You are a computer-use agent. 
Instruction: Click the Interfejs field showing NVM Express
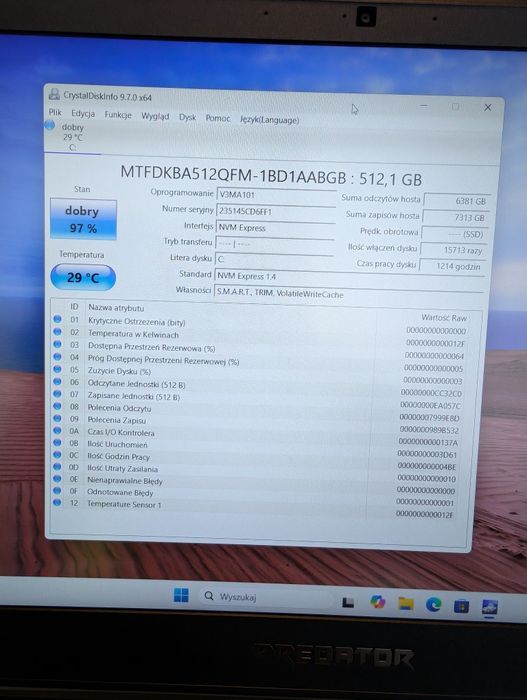click(x=275, y=228)
